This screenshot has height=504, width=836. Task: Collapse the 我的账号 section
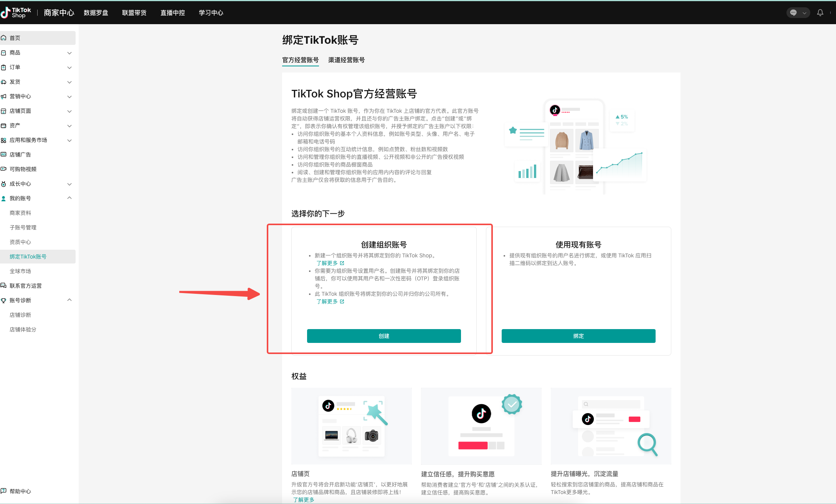[x=69, y=198]
